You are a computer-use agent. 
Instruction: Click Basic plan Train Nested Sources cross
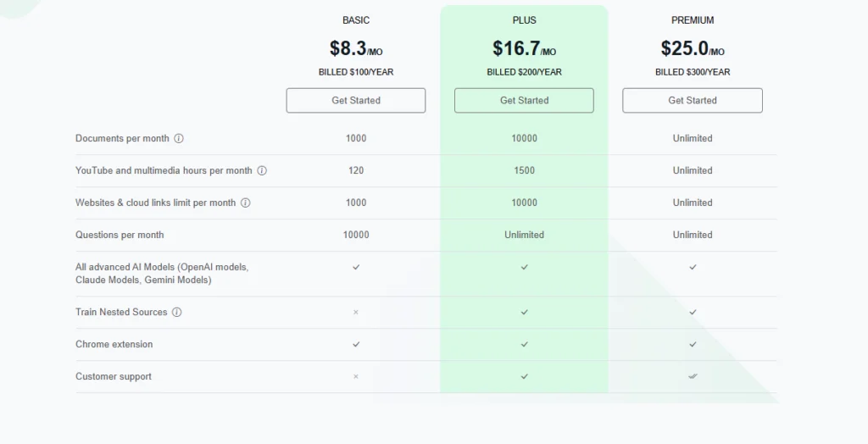click(356, 312)
